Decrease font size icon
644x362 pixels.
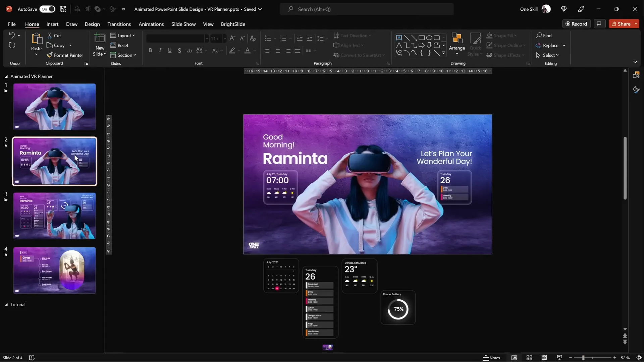242,39
